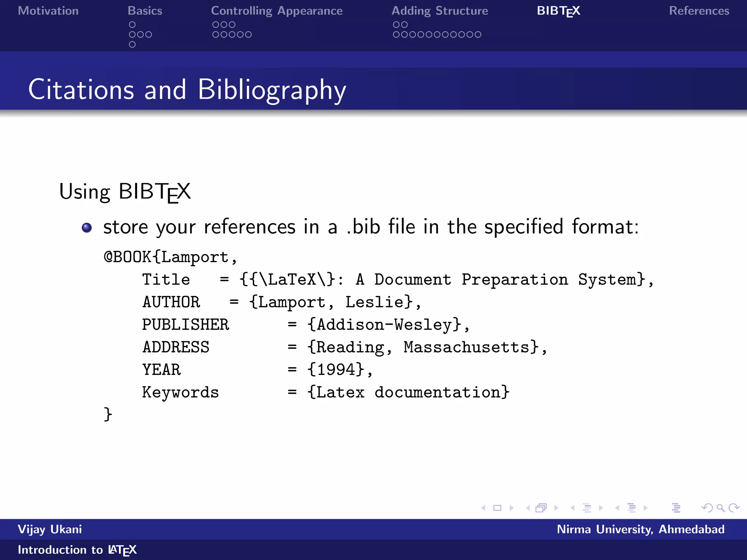The width and height of the screenshot is (747, 560).
Task: Jump to next subsection arrow
Action: point(601,508)
